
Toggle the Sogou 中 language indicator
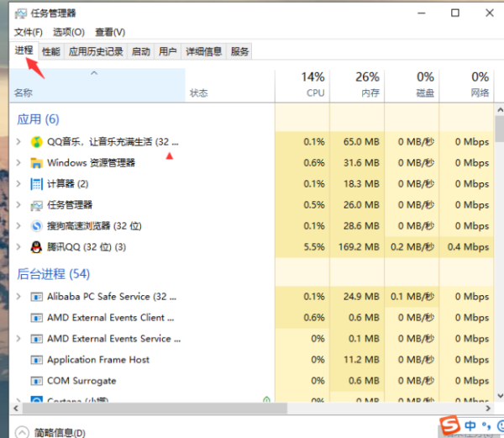pyautogui.click(x=470, y=425)
